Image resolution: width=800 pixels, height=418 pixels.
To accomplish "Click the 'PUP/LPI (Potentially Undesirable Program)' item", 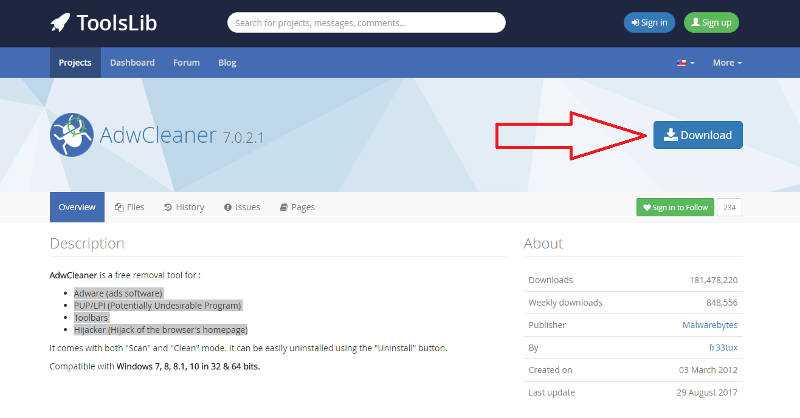I will pyautogui.click(x=158, y=306).
